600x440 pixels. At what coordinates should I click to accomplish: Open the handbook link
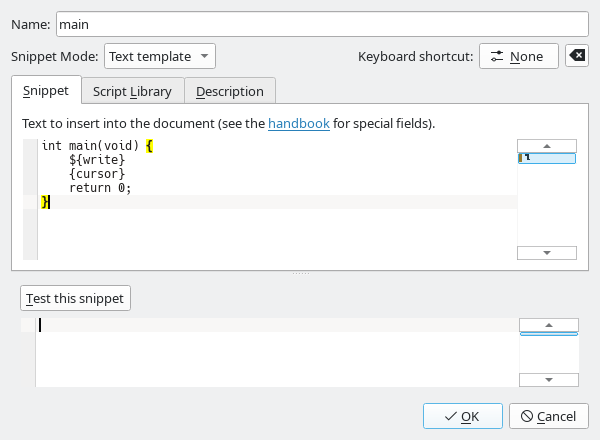[300, 124]
